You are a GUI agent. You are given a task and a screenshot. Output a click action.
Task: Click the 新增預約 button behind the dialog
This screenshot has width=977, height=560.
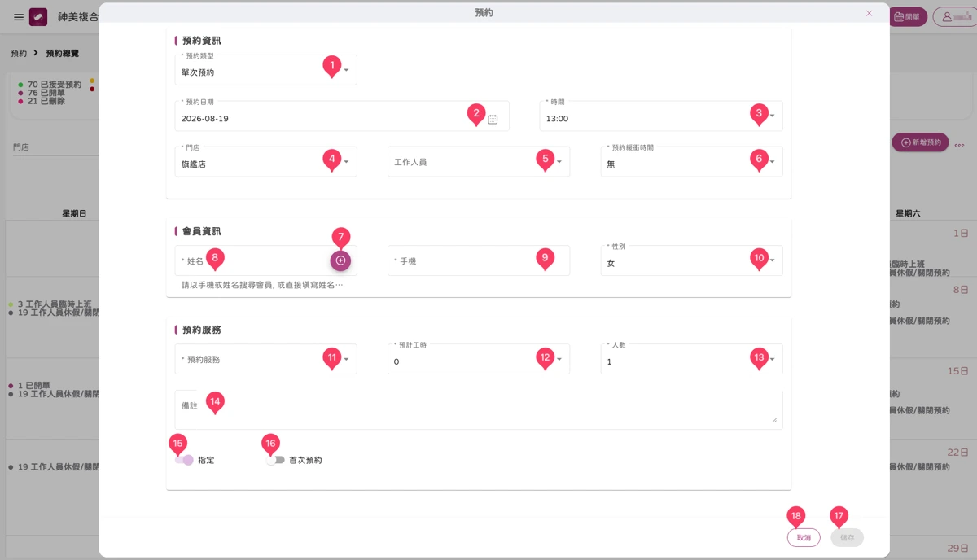click(x=921, y=142)
